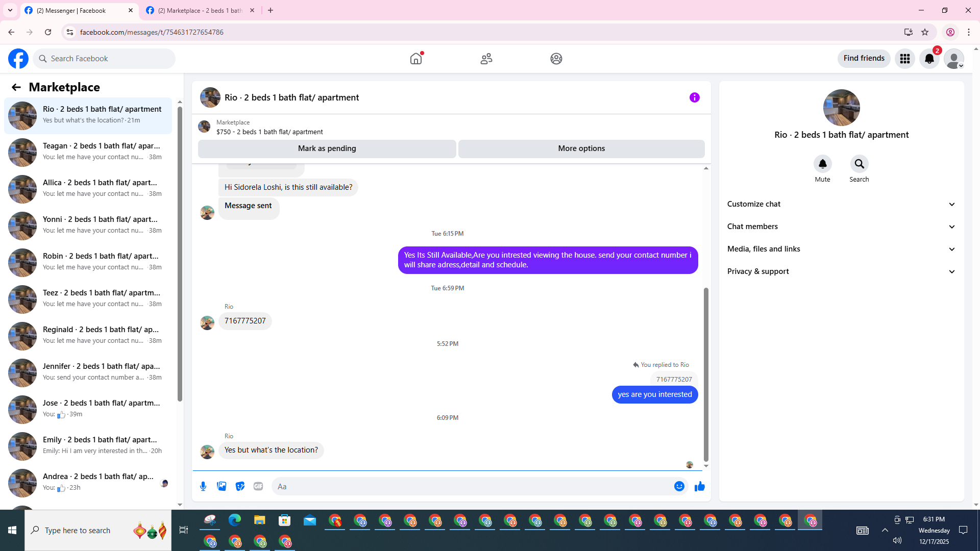Send a thumbs-up like
The image size is (980, 551).
point(699,486)
